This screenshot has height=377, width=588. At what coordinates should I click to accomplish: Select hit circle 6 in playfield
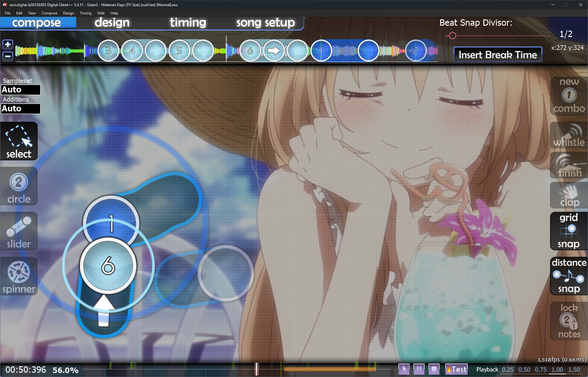108,265
